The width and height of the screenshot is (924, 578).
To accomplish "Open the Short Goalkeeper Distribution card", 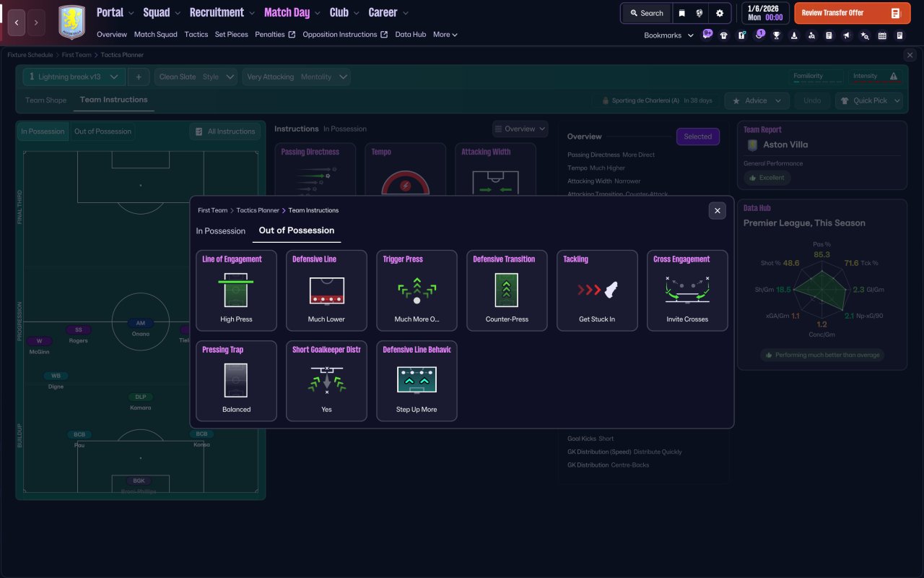I will coord(326,381).
